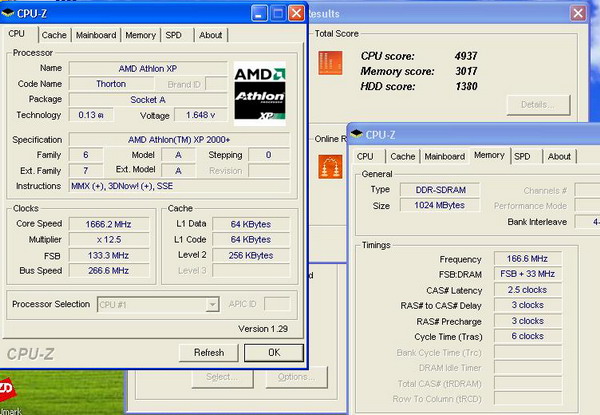Open Mainboard tab in second CPU-Z window

pyautogui.click(x=445, y=156)
